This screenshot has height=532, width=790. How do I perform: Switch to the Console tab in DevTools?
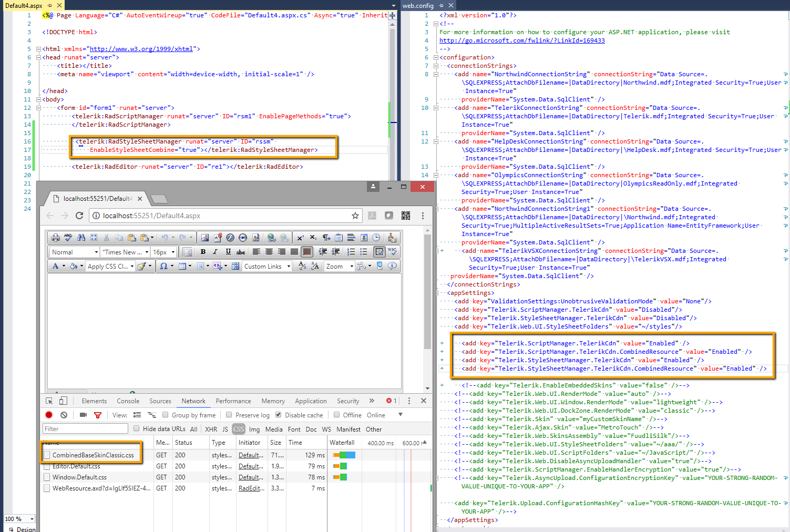click(128, 401)
